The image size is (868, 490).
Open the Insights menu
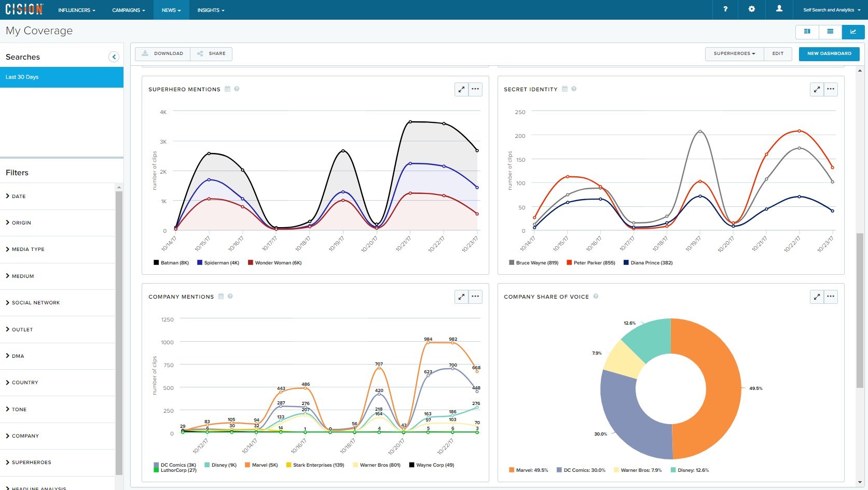point(211,10)
